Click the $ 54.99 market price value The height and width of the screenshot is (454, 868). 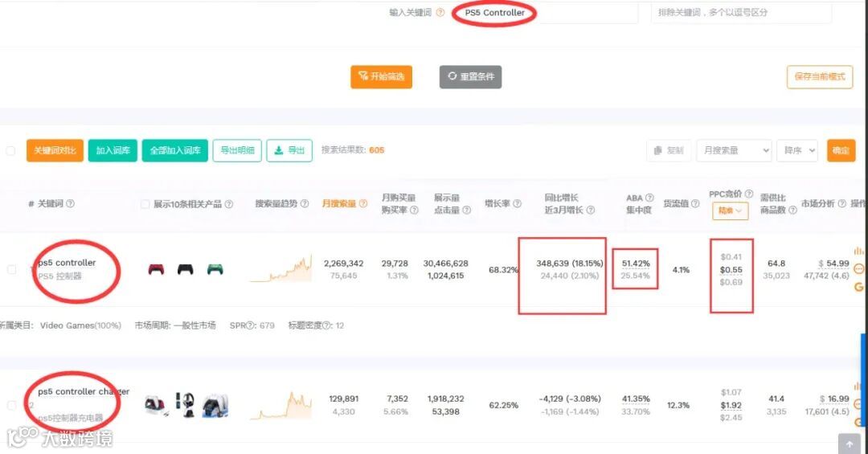[x=833, y=263]
